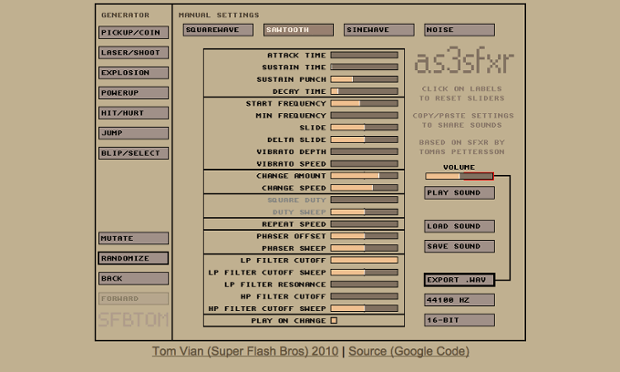Screen dimensions: 620x372
Task: Toggle the 16-BIT depth setting
Action: (x=459, y=320)
